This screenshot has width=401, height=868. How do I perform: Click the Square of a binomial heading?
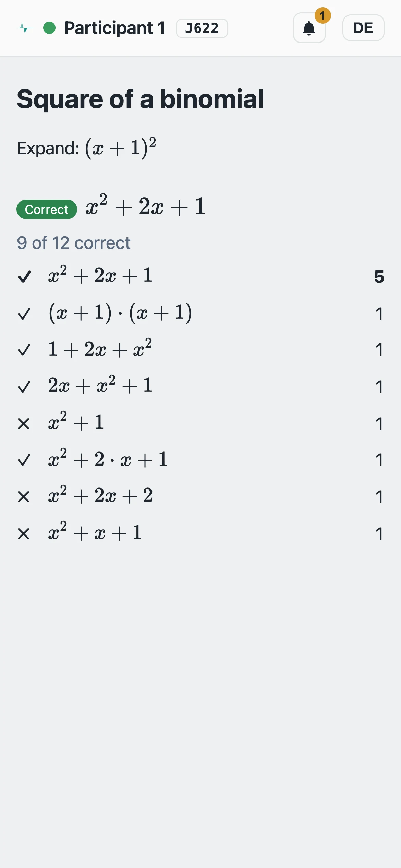(x=140, y=99)
